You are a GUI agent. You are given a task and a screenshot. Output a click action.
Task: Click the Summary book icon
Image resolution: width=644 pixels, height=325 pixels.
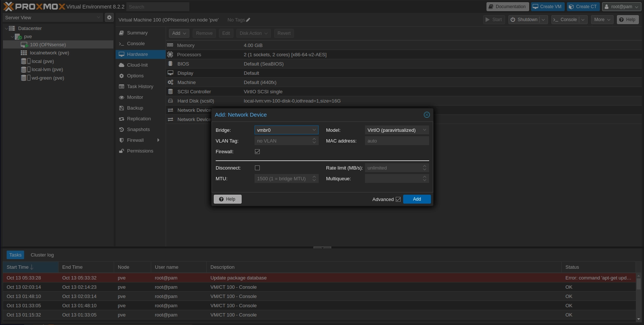click(122, 33)
